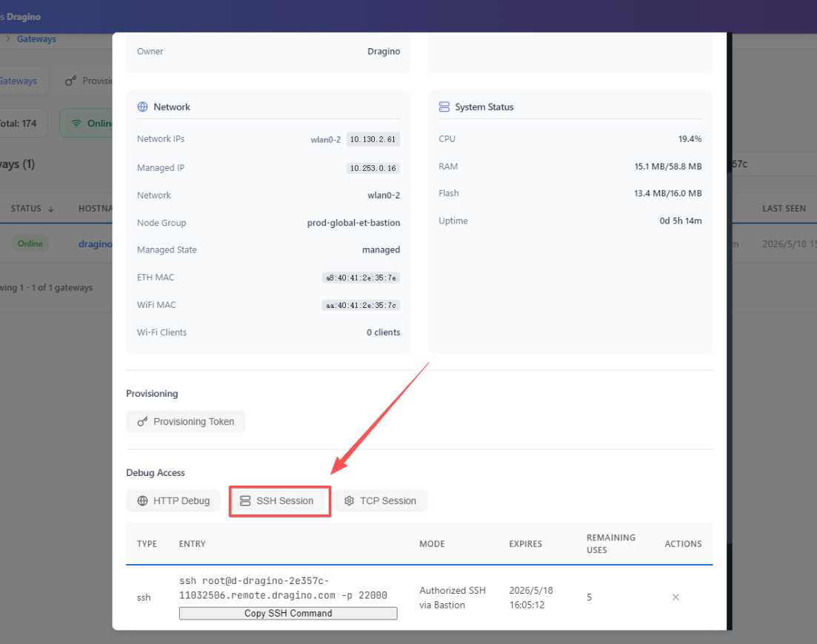
Task: Open the dragino hostname link in background
Action: point(96,244)
